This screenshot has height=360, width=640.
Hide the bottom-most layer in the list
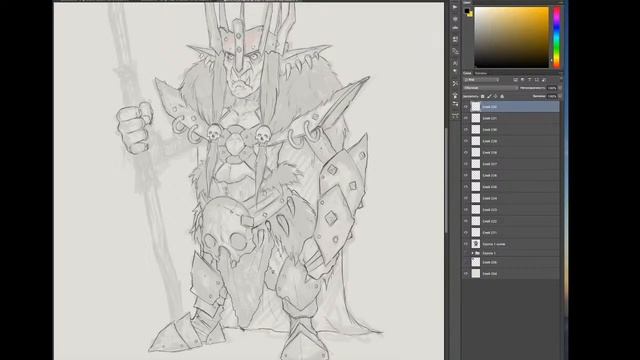coord(466,274)
